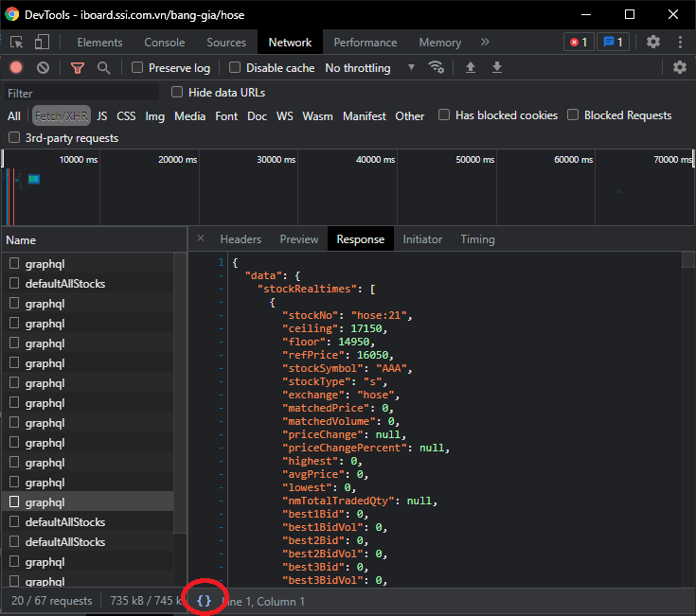Tick checkbox of first graphql request
Screen dimensions: 696x616
pos(14,263)
